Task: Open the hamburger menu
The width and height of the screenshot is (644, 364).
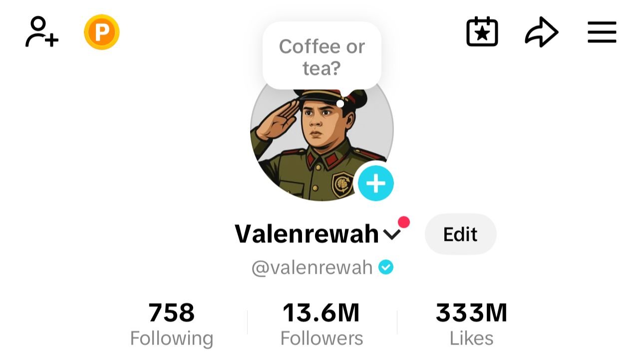Action: click(602, 32)
